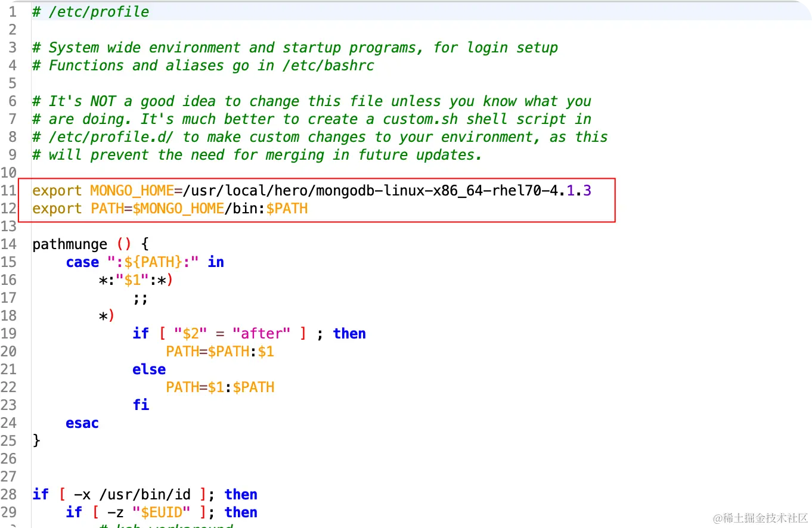Click the "then" keyword on line 19
The height and width of the screenshot is (528, 812).
click(x=349, y=334)
